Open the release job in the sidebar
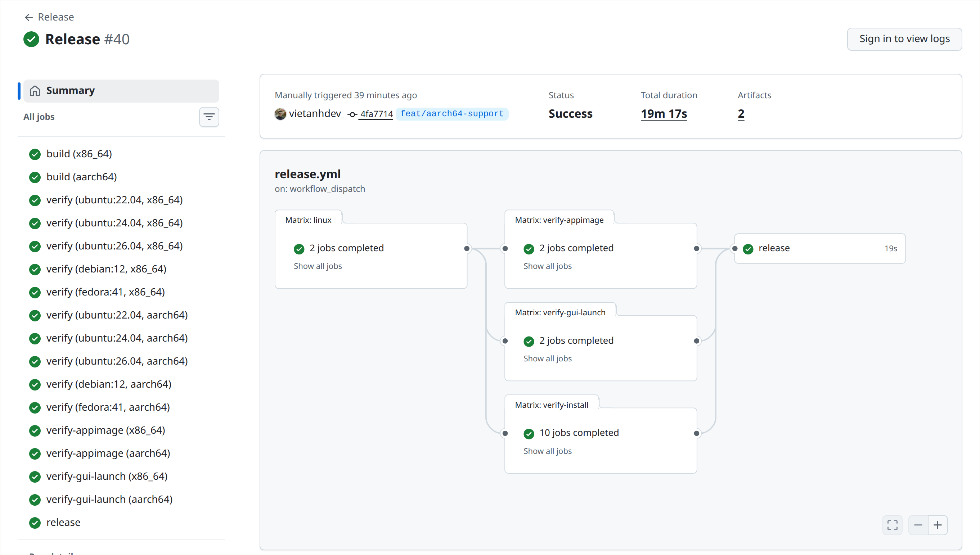980x555 pixels. click(121, 523)
